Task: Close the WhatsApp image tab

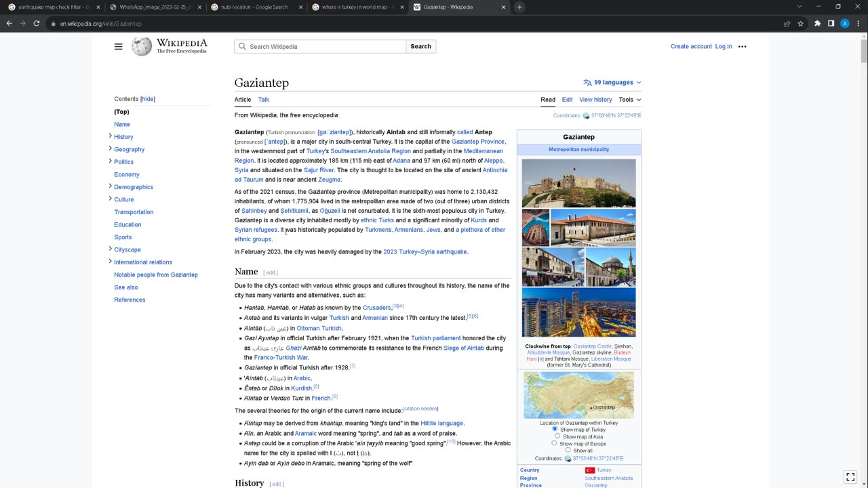Action: pos(199,7)
